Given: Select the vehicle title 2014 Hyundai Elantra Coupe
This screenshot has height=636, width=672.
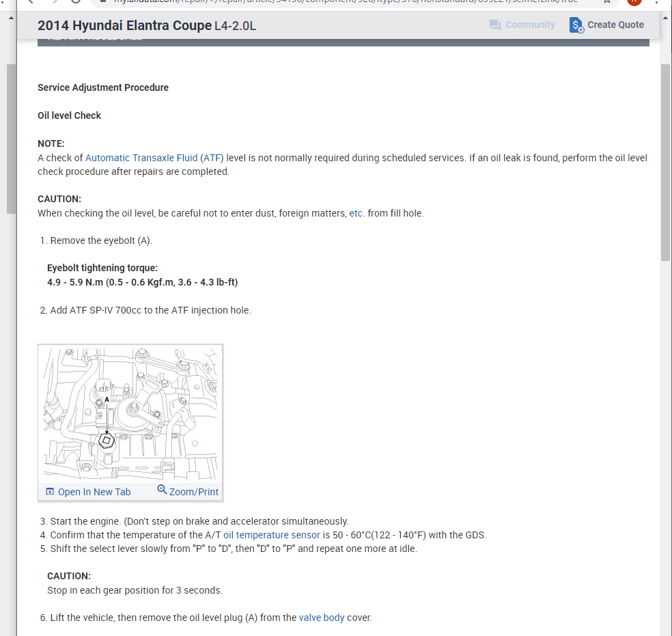Looking at the screenshot, I should tap(125, 25).
